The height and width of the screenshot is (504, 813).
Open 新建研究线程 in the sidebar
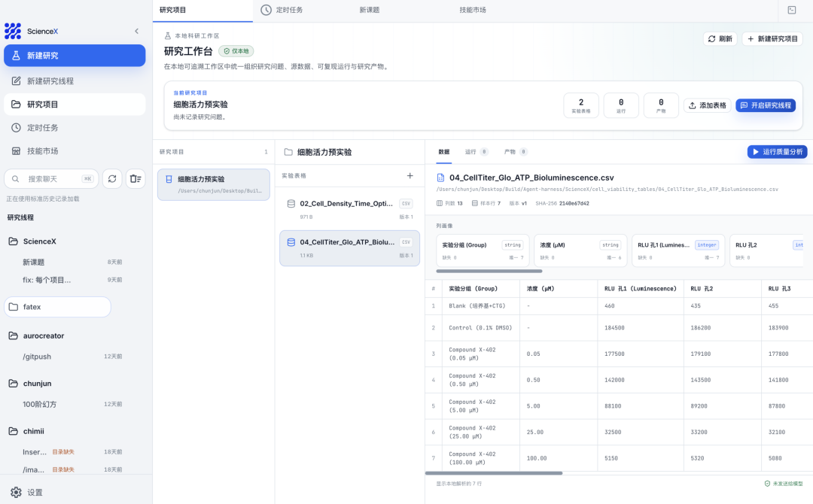75,80
